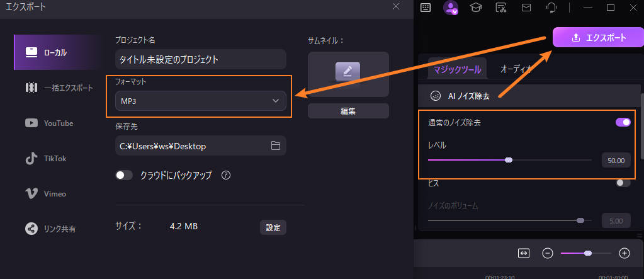Select 一括エクスポート batch export
This screenshot has width=644, height=279.
tap(59, 88)
